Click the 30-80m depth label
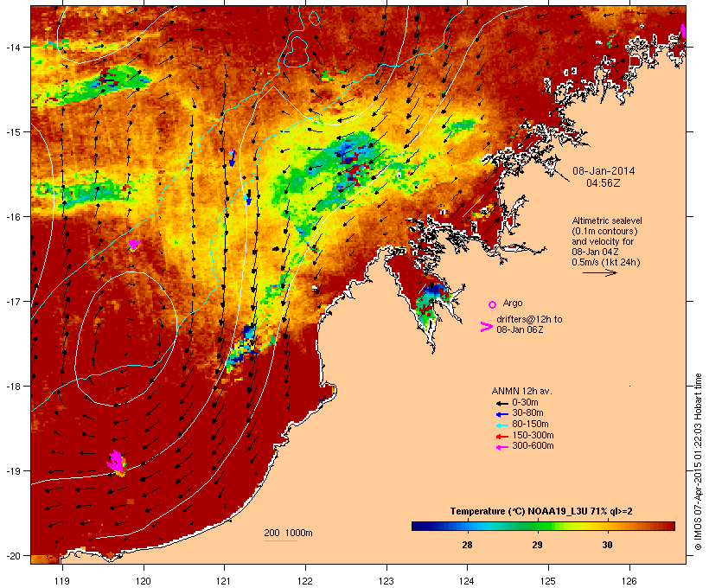The image size is (709, 588). click(x=527, y=413)
